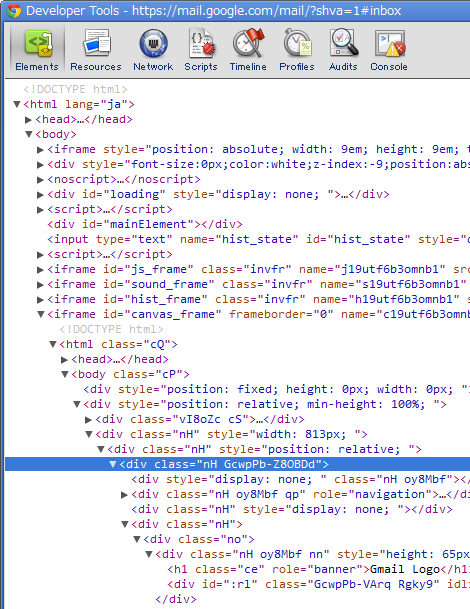Open the Resources panel icon
This screenshot has height=609, width=470.
[x=96, y=49]
